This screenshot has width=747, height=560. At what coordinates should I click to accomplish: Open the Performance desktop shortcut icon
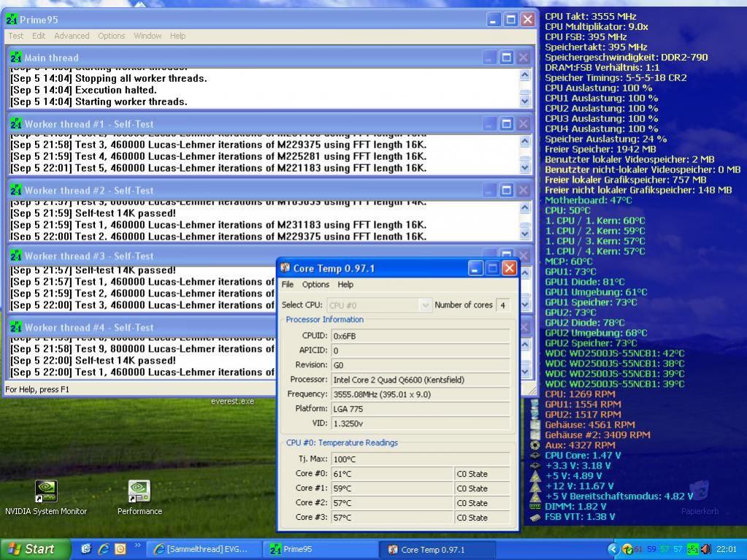click(x=139, y=491)
